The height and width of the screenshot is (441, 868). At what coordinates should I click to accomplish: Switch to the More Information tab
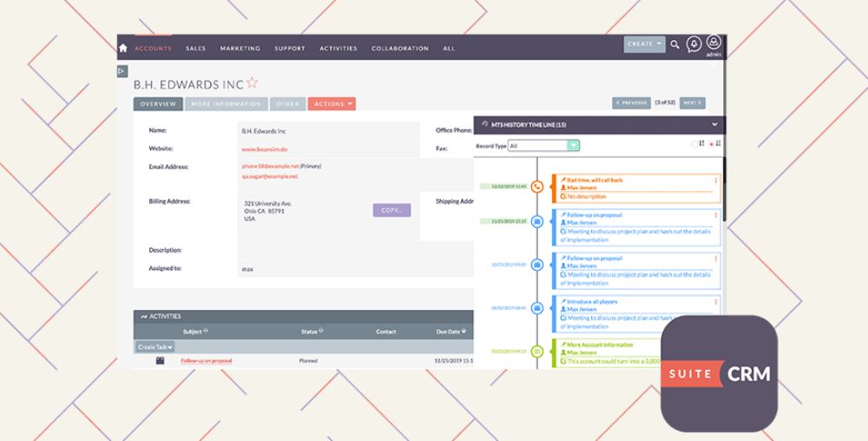coord(227,104)
